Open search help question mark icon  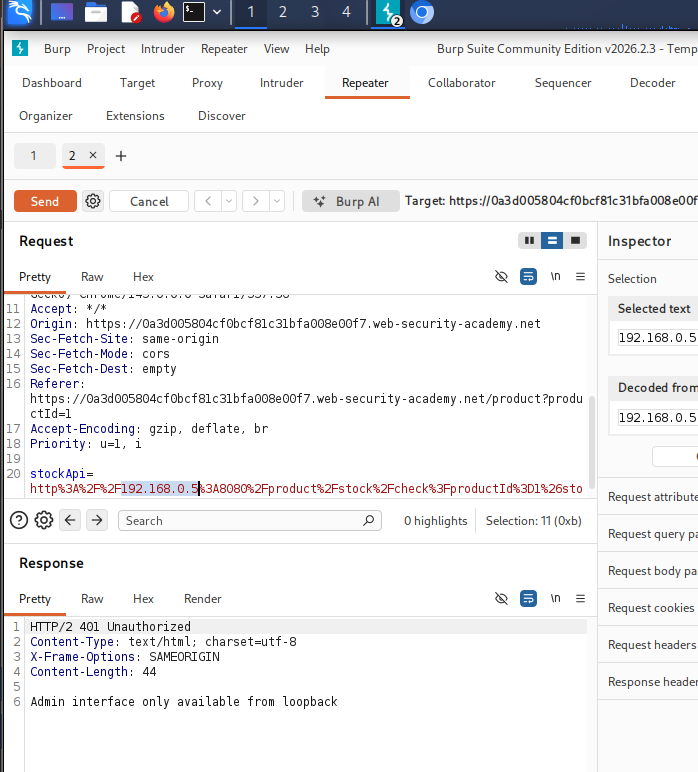click(19, 520)
